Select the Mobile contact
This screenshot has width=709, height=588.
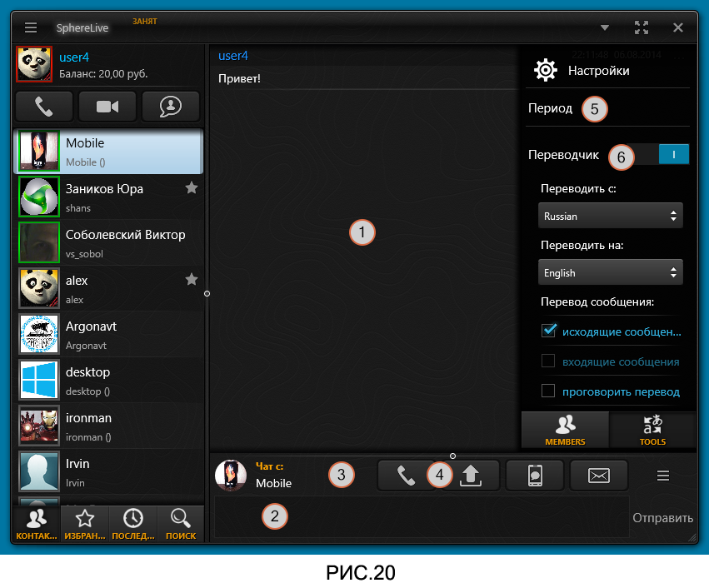(x=108, y=152)
